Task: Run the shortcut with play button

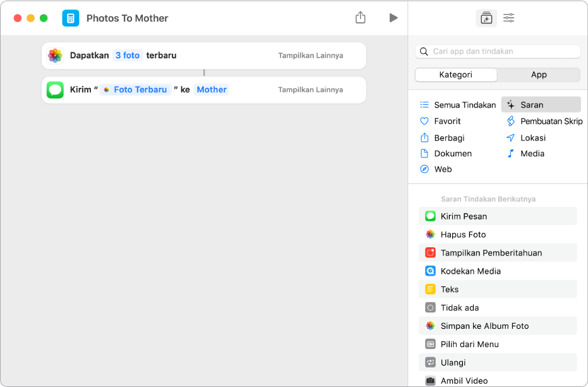Action: [393, 18]
